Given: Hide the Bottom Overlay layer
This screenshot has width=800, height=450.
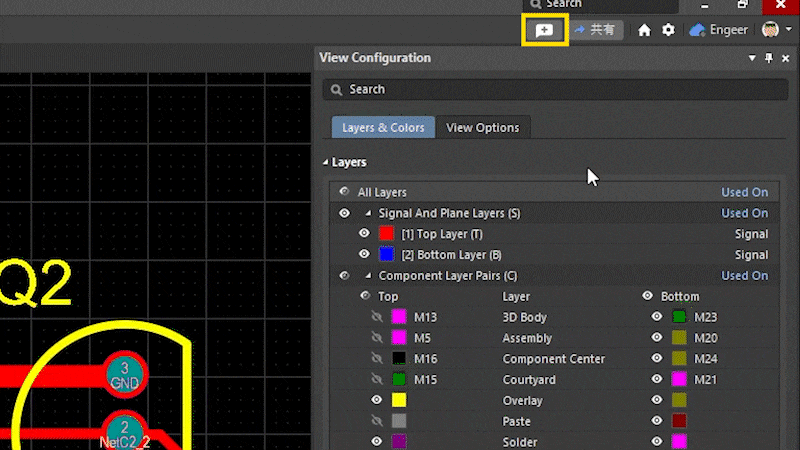Looking at the screenshot, I should pos(657,400).
